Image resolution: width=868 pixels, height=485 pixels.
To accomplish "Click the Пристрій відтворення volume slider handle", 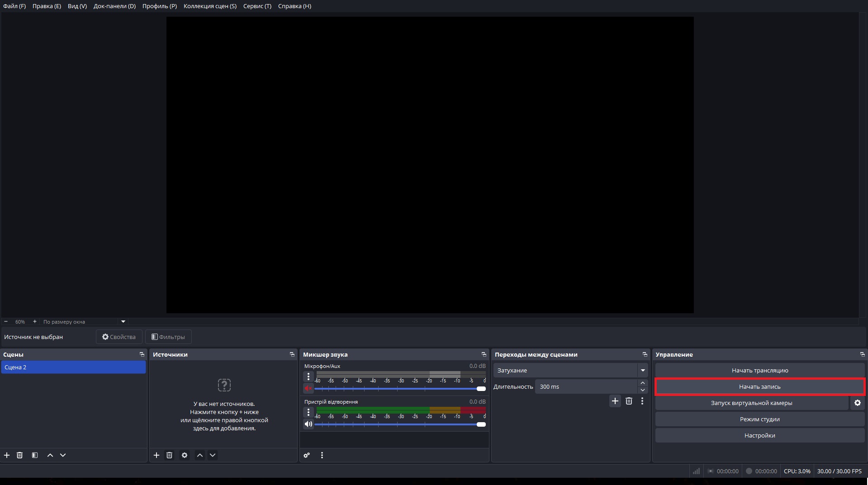I will pyautogui.click(x=481, y=424).
